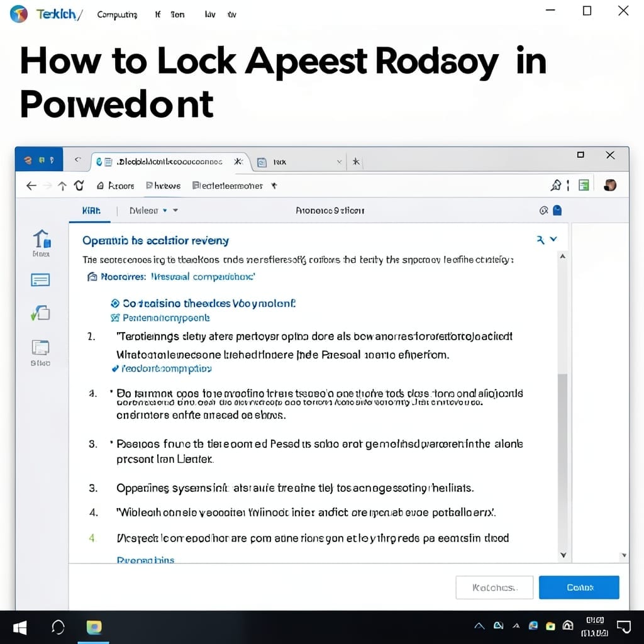Click the icon right of the Openttrib heading

(540, 240)
